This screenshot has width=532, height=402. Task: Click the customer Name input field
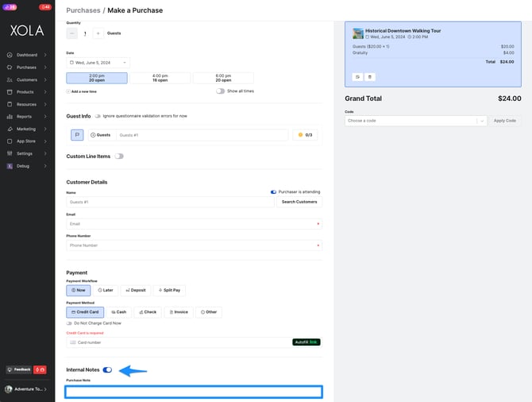pyautogui.click(x=170, y=202)
